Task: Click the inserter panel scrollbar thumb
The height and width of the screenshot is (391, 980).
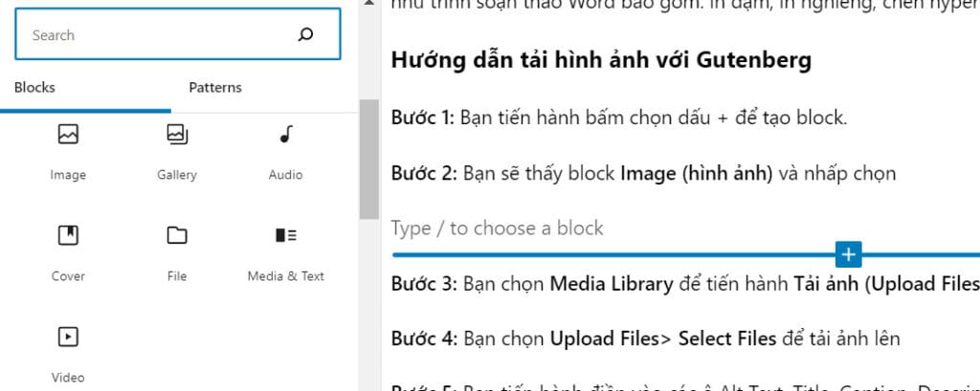Action: (x=369, y=159)
